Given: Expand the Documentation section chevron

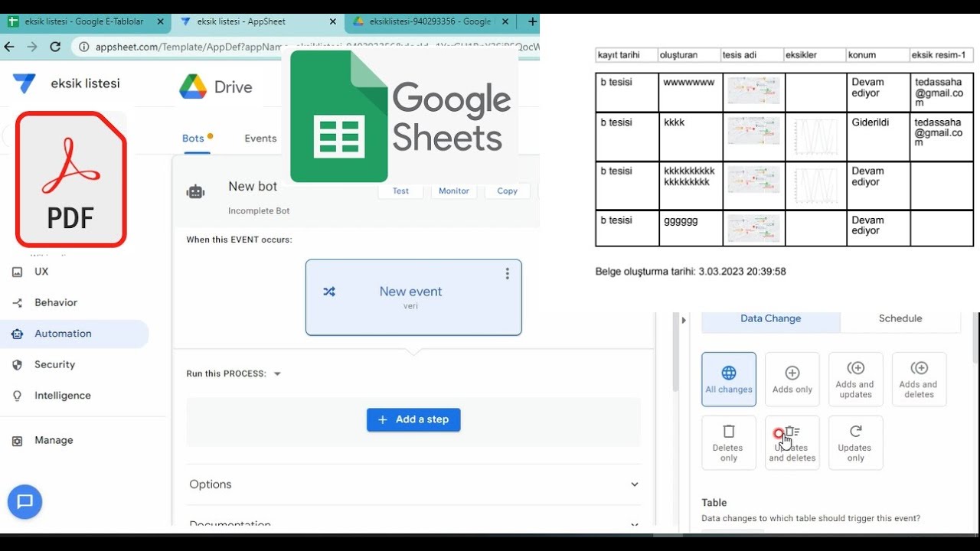Looking at the screenshot, I should pyautogui.click(x=634, y=525).
